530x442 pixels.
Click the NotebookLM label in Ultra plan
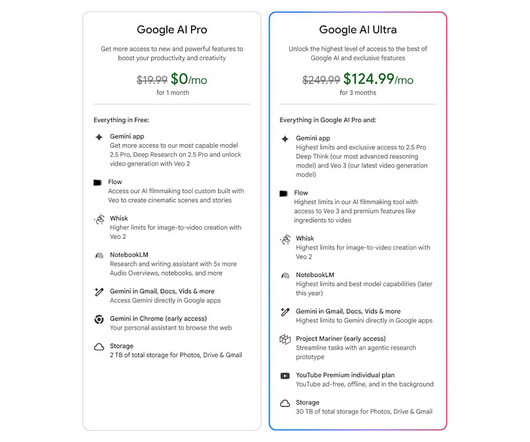pos(315,275)
